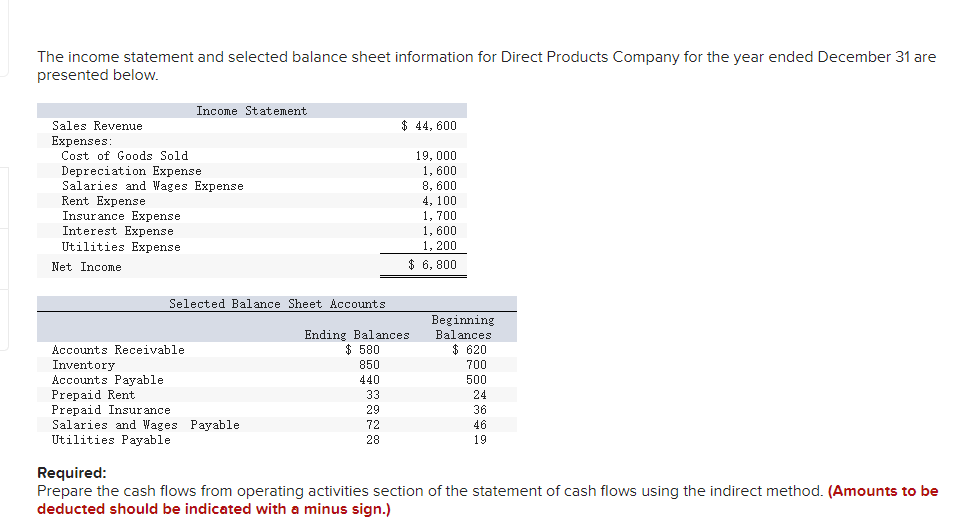Select the Utilities Payable row label
The image size is (979, 527).
point(111,440)
